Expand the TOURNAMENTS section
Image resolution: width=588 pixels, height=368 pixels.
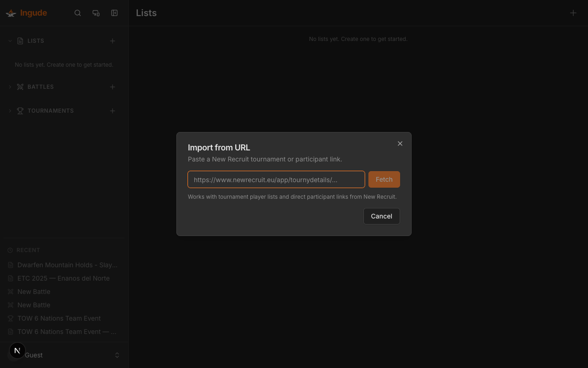pos(10,110)
